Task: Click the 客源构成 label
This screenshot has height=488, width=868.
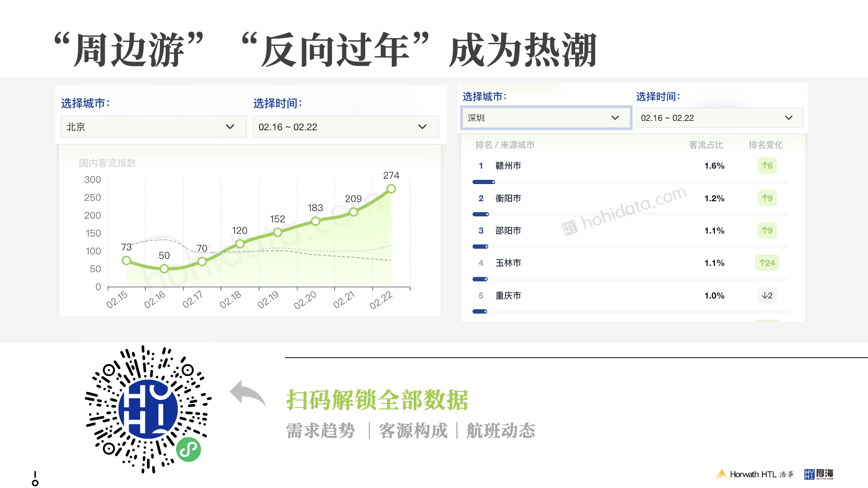Action: (x=413, y=431)
